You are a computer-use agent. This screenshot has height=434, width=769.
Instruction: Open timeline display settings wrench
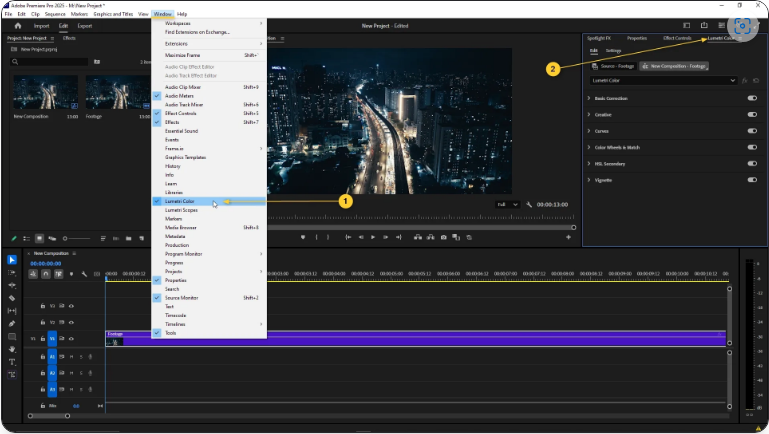tap(84, 274)
